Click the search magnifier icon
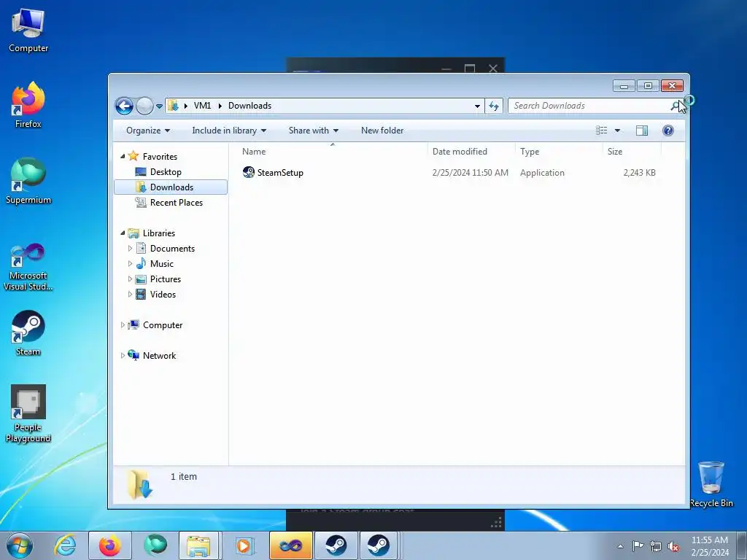This screenshot has width=747, height=560. pos(675,106)
